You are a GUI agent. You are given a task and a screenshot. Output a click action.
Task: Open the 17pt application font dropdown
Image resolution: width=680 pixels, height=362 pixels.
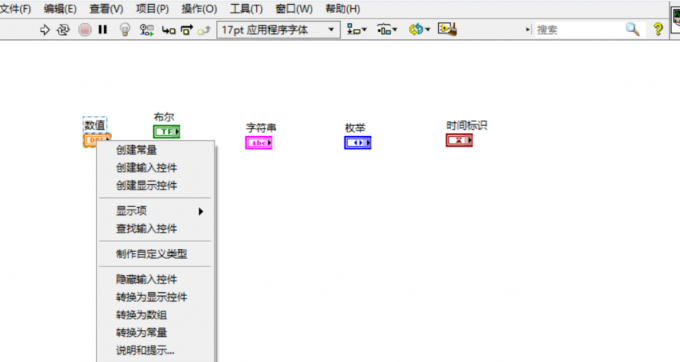278,30
